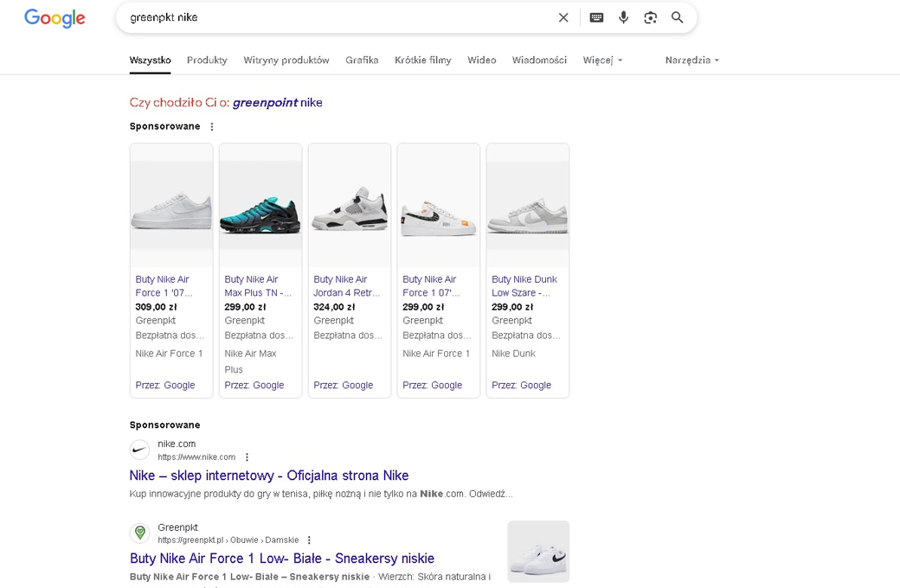View the grey Nike Dunk Low shoe image
The image size is (900, 588).
coord(528,206)
